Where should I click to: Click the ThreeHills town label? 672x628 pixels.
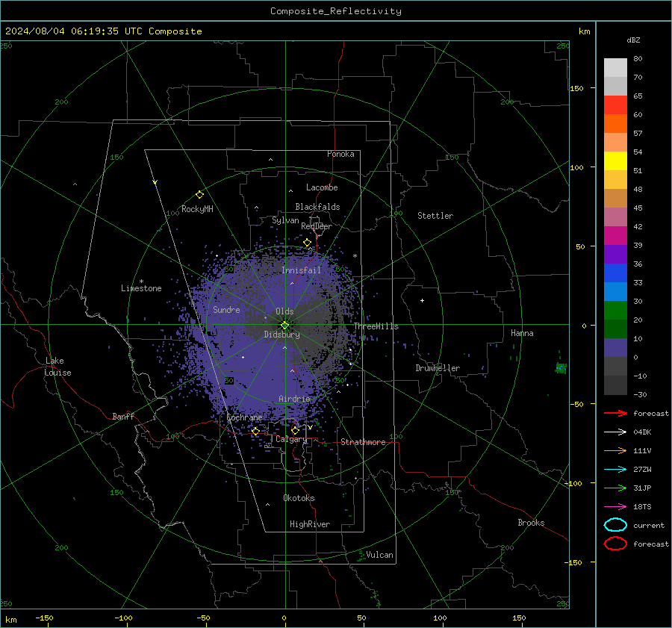[376, 326]
